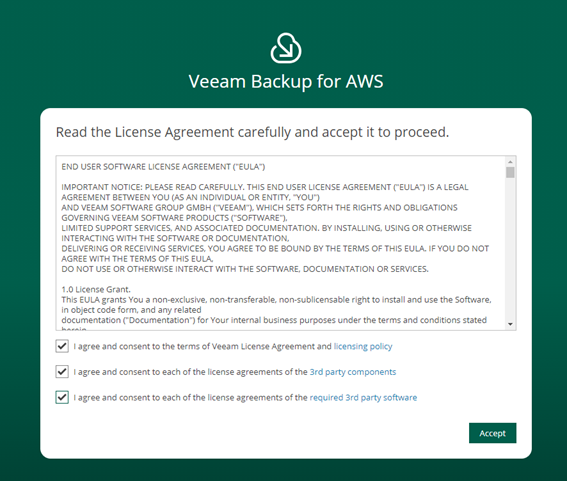Click inside the EULA text box heading line

(x=163, y=167)
